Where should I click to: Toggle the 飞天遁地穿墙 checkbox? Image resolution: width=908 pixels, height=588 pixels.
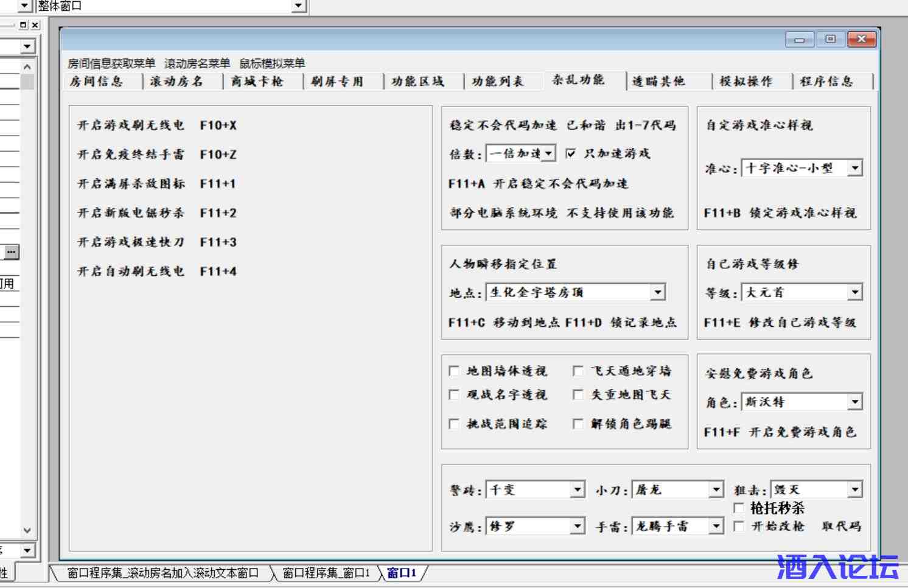pos(578,371)
